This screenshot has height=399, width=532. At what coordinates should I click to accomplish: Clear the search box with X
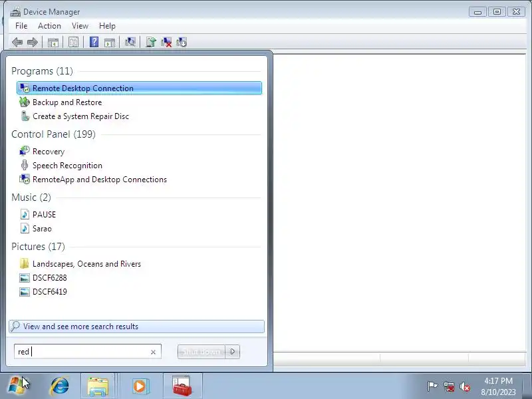click(153, 352)
